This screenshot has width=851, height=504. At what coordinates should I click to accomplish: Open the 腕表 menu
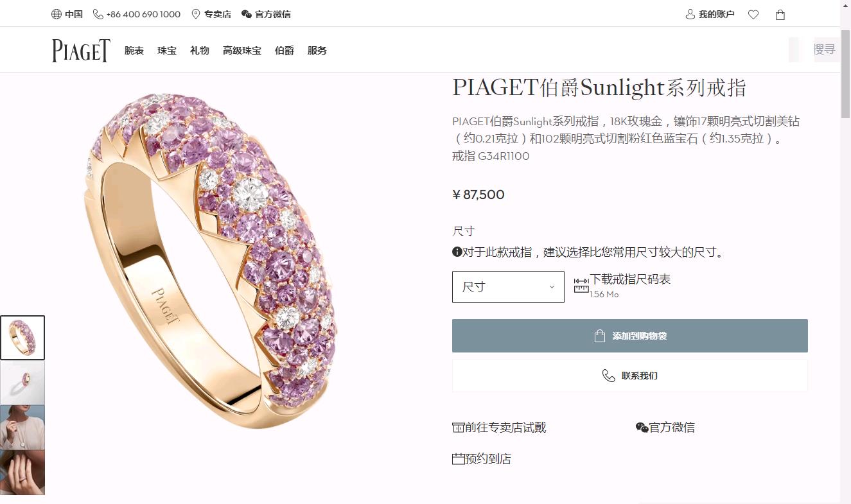[134, 51]
